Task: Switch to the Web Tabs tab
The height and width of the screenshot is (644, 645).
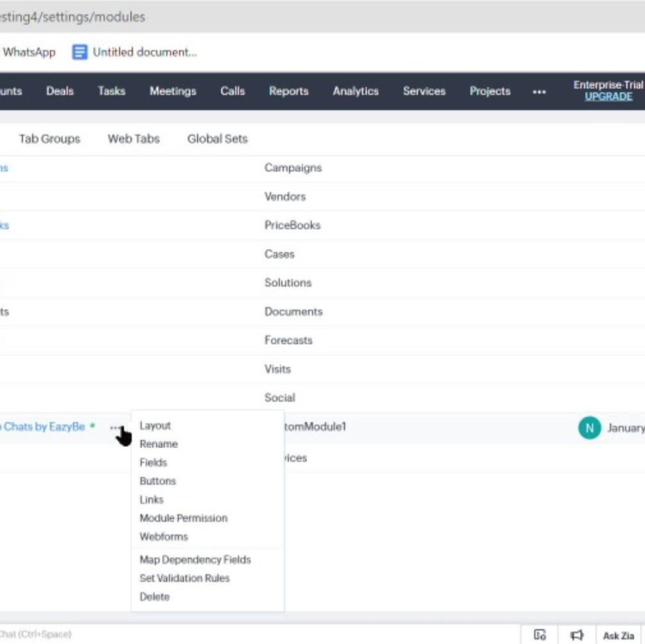Action: (135, 139)
